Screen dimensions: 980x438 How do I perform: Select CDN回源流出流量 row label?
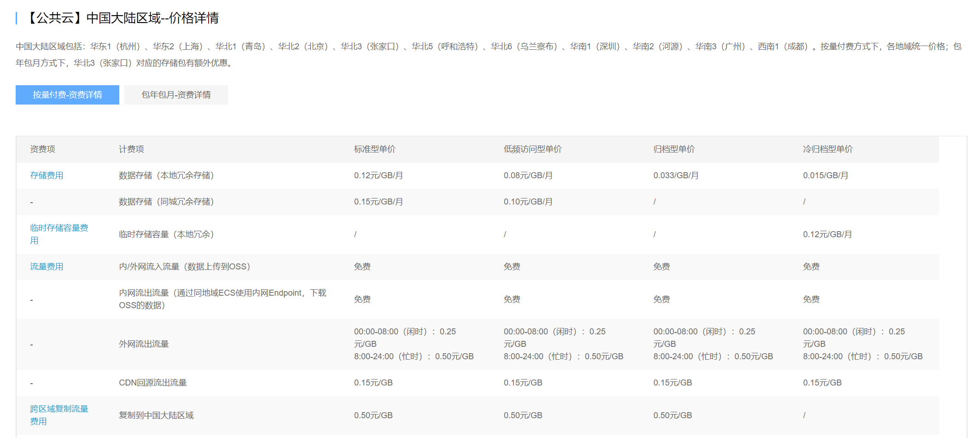152,383
